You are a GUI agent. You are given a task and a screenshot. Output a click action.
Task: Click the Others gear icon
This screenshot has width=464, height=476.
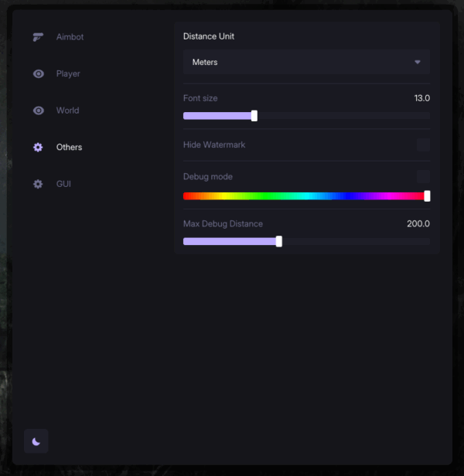38,148
